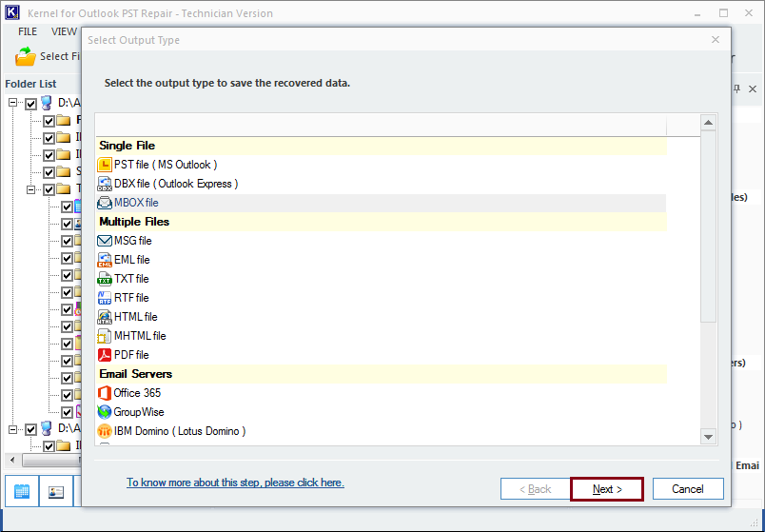This screenshot has width=765, height=532.
Task: Click the pin icon of side panel
Action: [736, 89]
